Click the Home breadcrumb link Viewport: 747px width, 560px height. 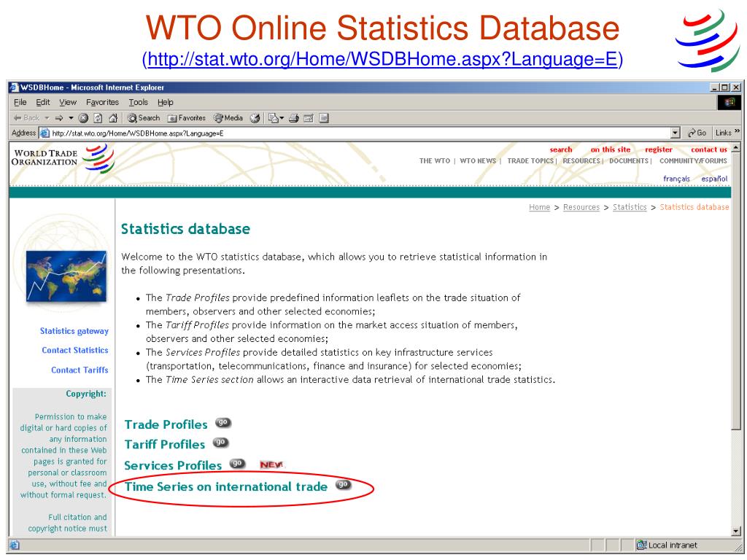[539, 207]
